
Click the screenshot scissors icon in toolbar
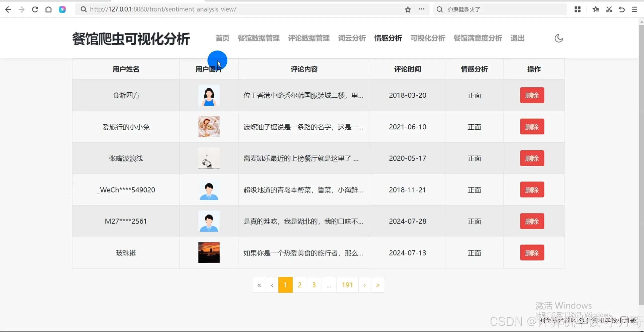click(x=609, y=9)
